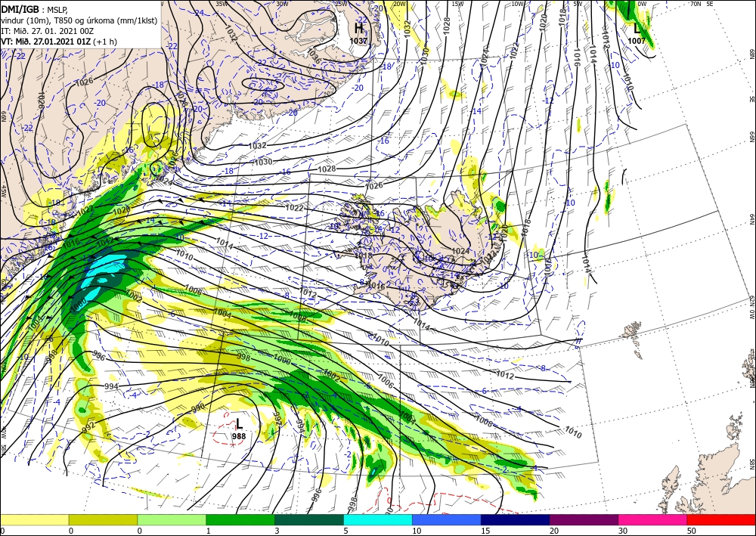Click the '994' isobar label
Viewport: 756px width, 536px height.
click(x=111, y=386)
